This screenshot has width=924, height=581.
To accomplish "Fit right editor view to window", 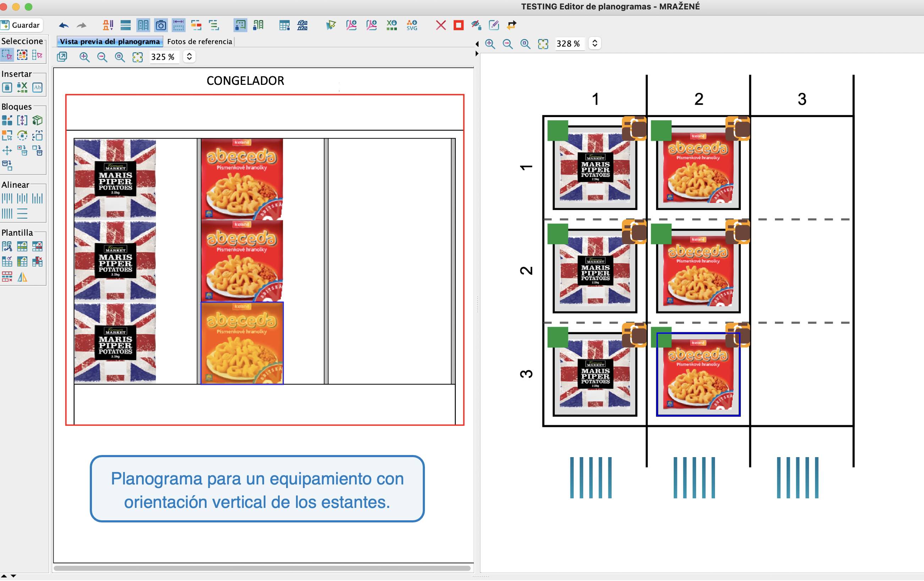I will tap(543, 44).
